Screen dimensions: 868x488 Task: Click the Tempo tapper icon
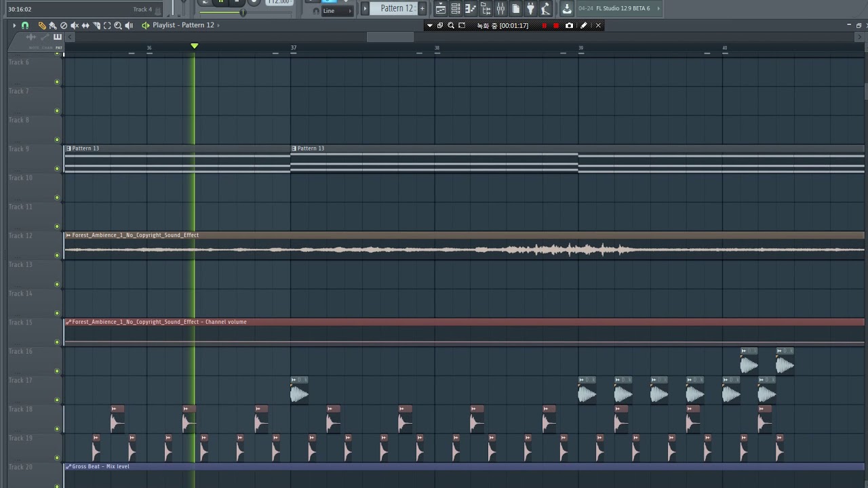[545, 8]
